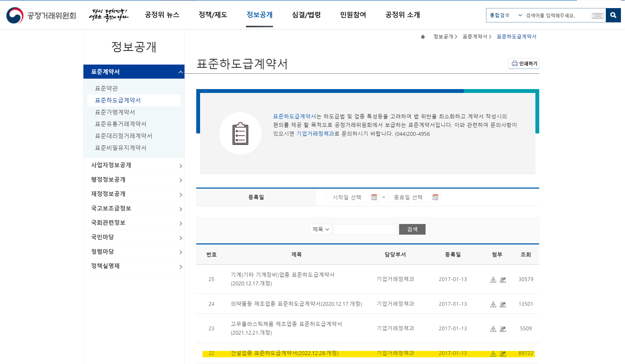The height and width of the screenshot is (364, 625).
Task: Select 표준약관 in sidebar
Action: click(x=106, y=88)
